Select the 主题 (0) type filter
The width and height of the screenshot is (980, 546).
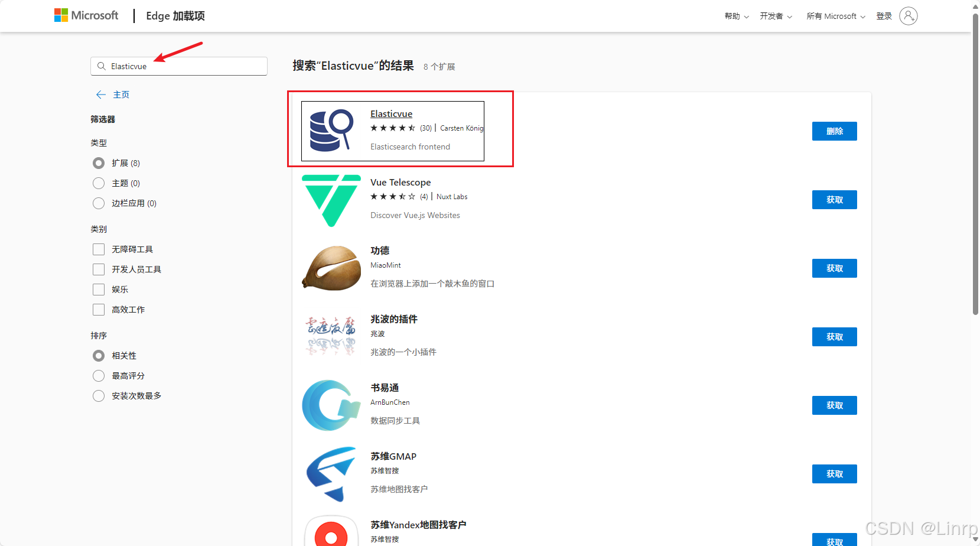(99, 183)
